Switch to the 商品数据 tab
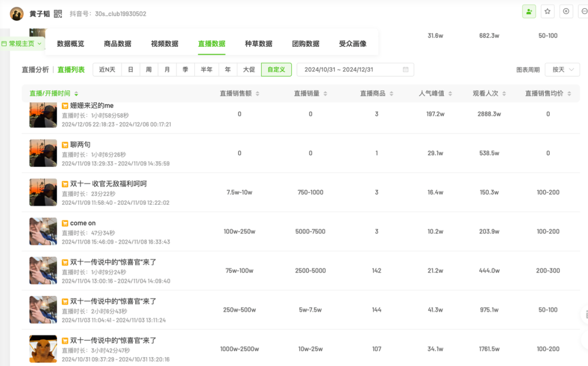This screenshot has height=366, width=588. click(x=118, y=44)
